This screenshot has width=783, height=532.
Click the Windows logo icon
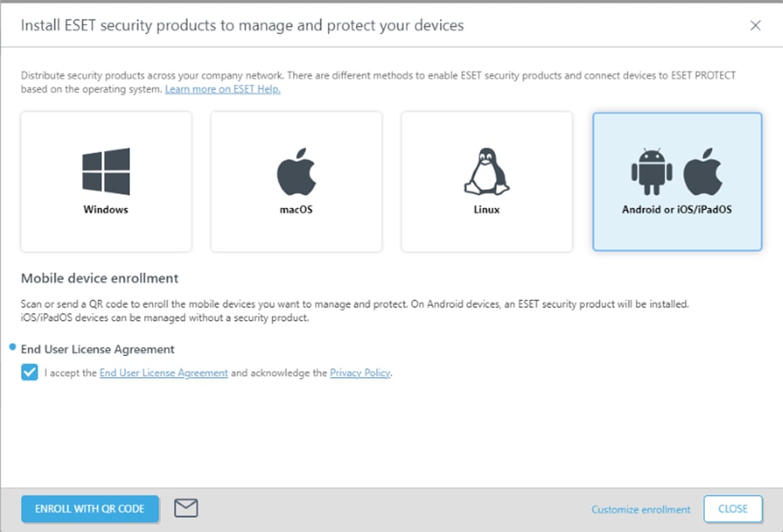click(x=106, y=171)
